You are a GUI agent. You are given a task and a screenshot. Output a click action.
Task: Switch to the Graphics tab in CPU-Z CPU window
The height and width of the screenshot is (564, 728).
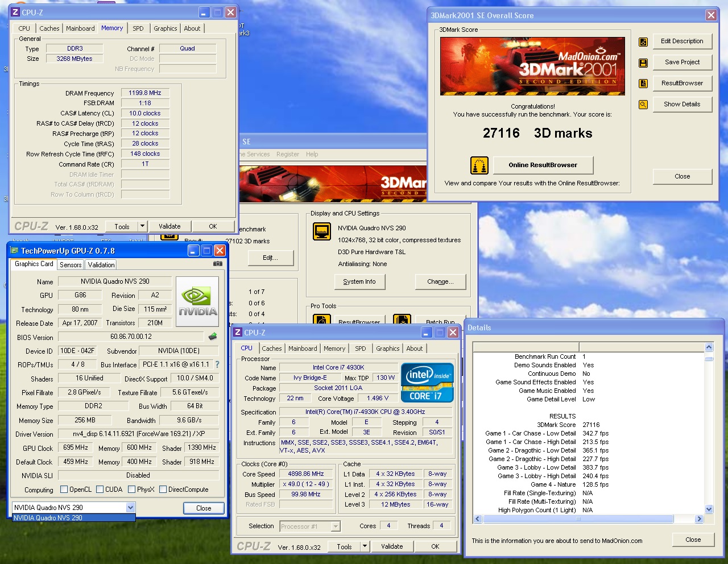[388, 349]
